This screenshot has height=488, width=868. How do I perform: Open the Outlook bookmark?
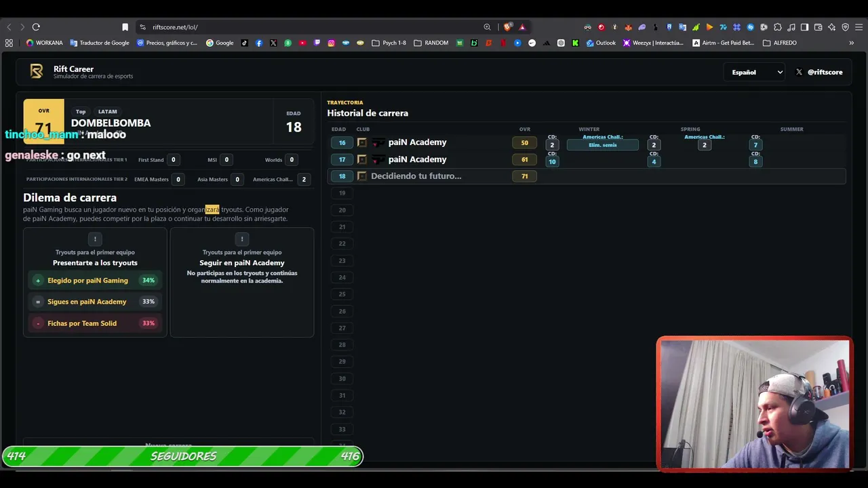601,43
